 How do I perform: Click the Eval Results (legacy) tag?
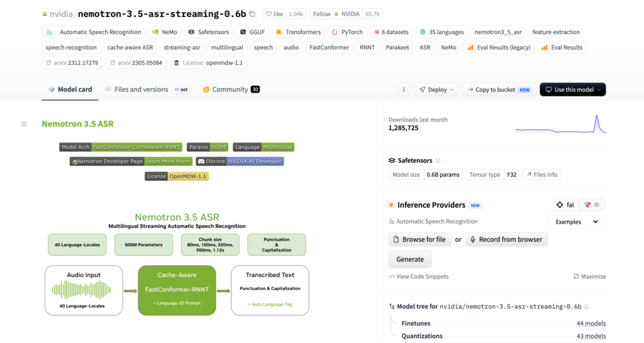[x=499, y=48]
